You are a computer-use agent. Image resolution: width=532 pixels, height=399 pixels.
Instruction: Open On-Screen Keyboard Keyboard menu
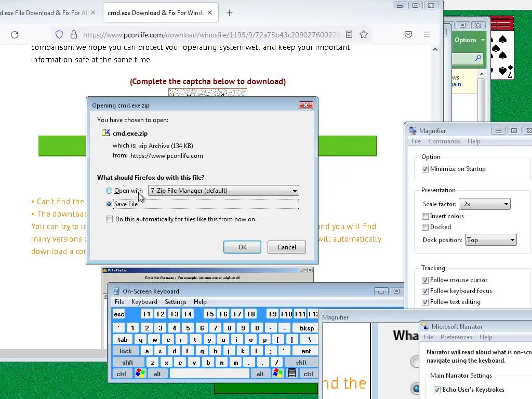[144, 302]
